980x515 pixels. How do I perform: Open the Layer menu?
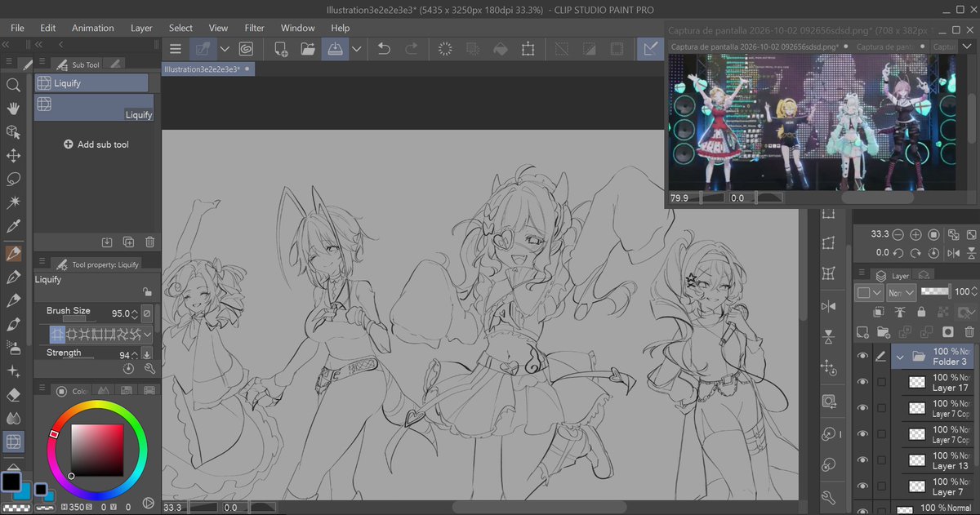pos(141,28)
